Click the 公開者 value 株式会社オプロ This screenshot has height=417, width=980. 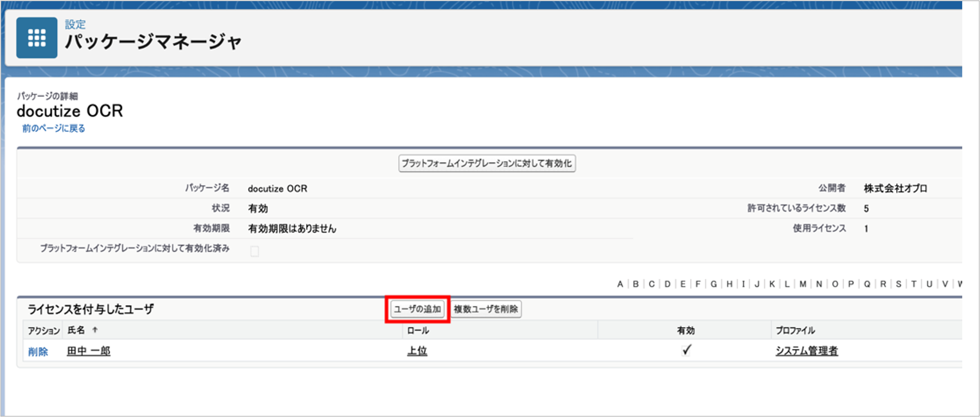coord(896,189)
